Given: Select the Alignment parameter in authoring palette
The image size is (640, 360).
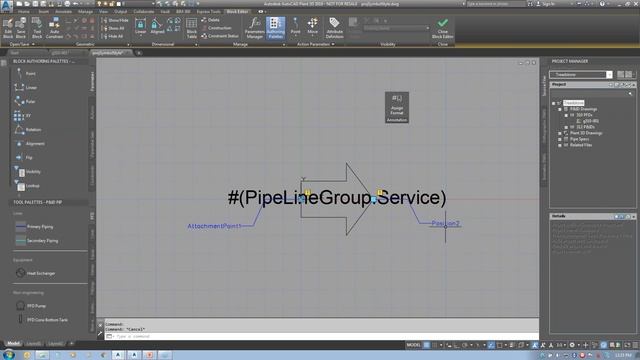Looking at the screenshot, I should 30,144.
